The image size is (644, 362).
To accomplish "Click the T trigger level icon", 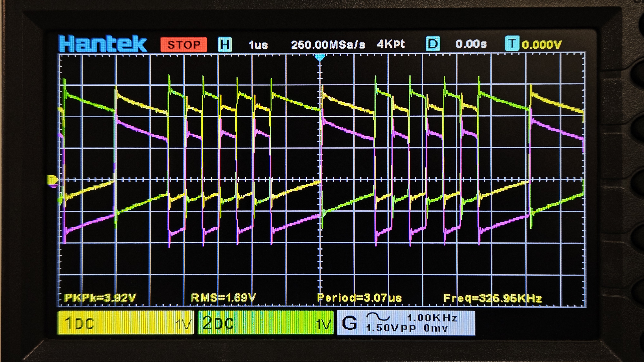I will [512, 43].
